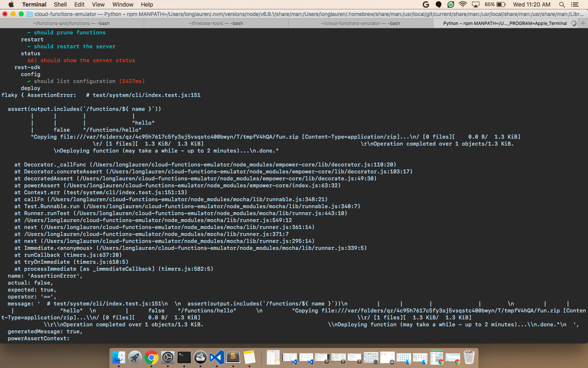The width and height of the screenshot is (588, 368).
Task: Open the AirPlay display menu
Action: point(476,4)
